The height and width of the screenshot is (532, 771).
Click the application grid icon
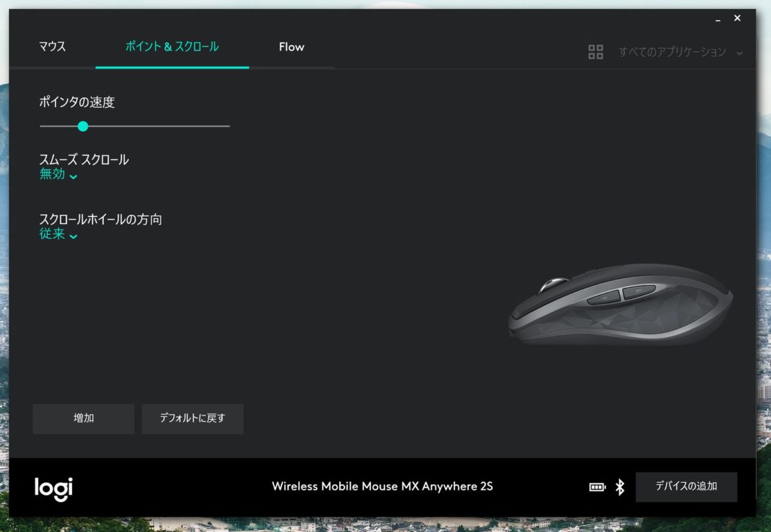(595, 52)
